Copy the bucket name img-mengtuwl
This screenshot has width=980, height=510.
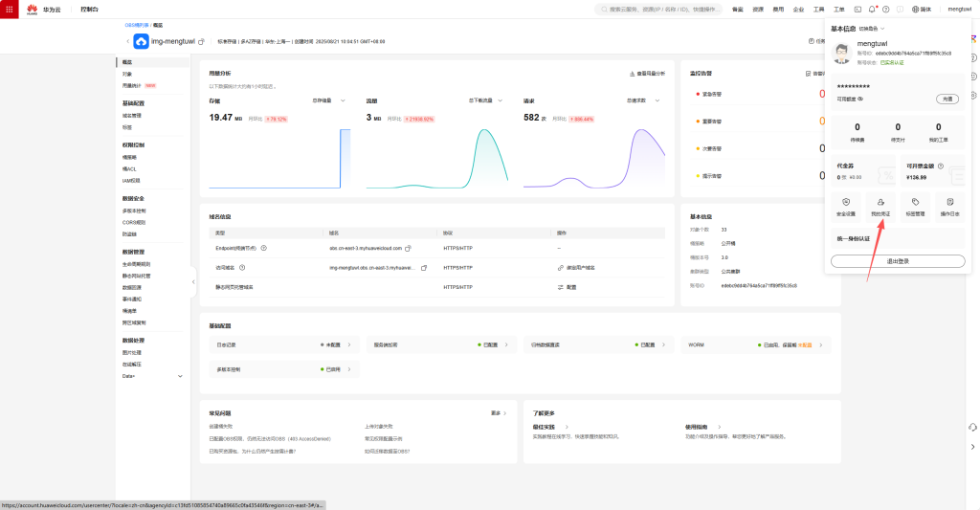(x=201, y=42)
